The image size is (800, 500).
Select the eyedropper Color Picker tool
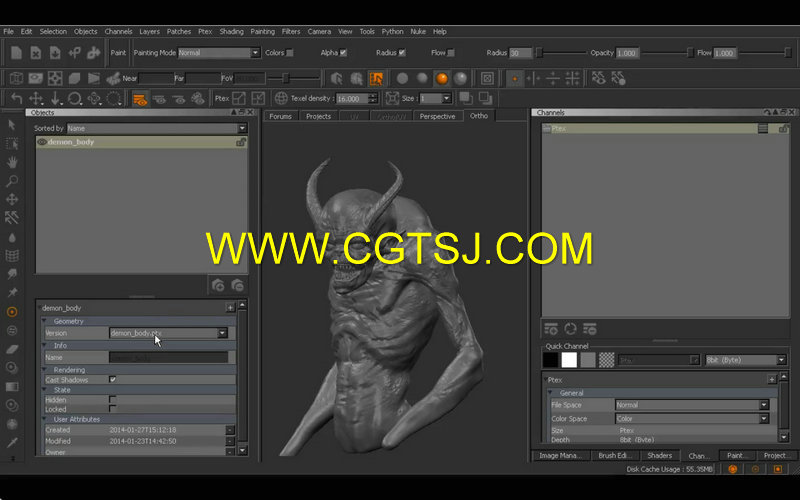click(x=12, y=442)
